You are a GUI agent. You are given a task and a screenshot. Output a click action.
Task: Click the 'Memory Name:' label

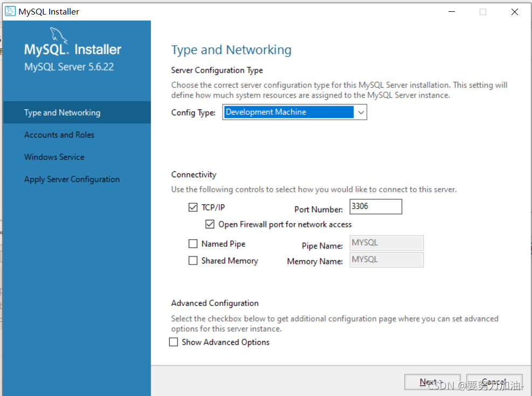point(315,261)
